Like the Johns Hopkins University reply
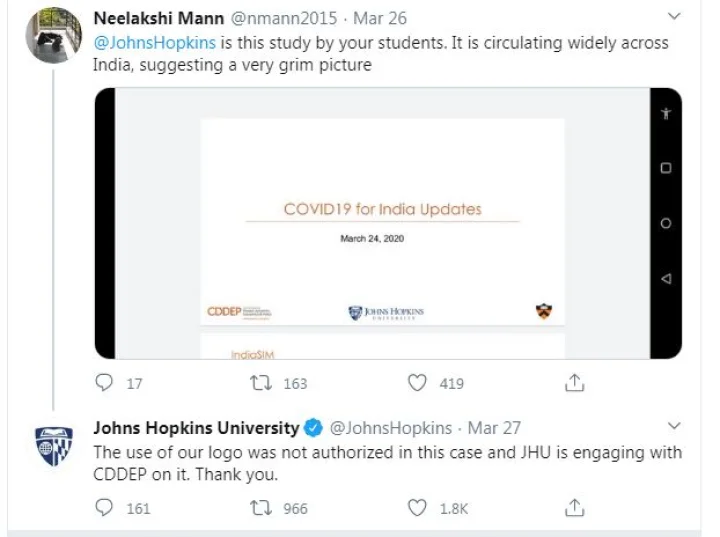 click(419, 508)
